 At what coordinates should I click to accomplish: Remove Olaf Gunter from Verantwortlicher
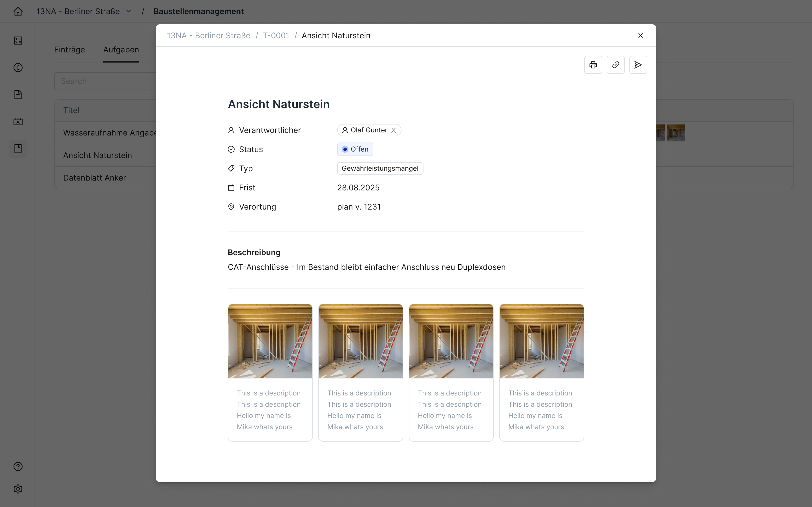click(394, 130)
